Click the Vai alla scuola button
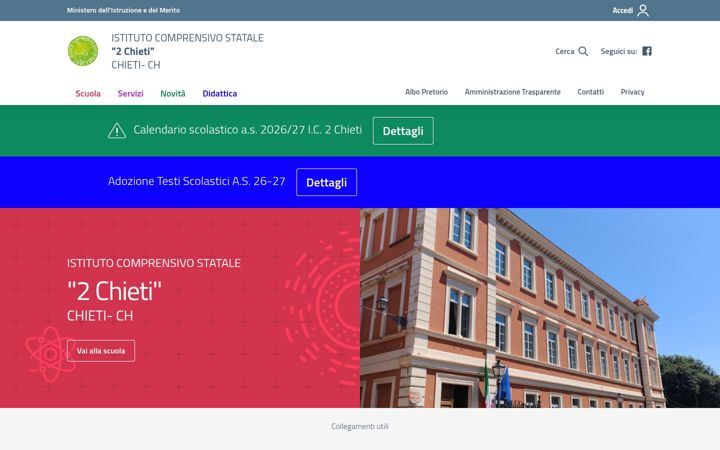Screen dimensions: 720x450 pyautogui.click(x=101, y=351)
